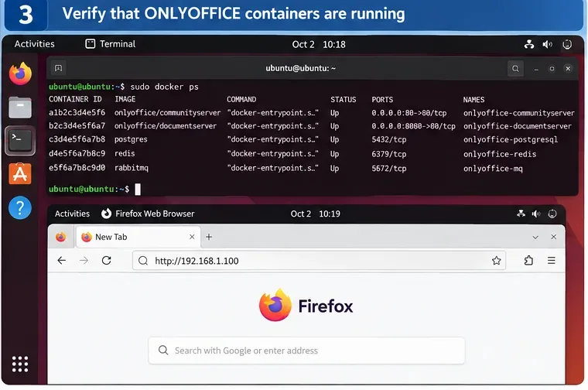Open the Firefox extensions puzzle icon
This screenshot has height=390, width=588.
[528, 261]
